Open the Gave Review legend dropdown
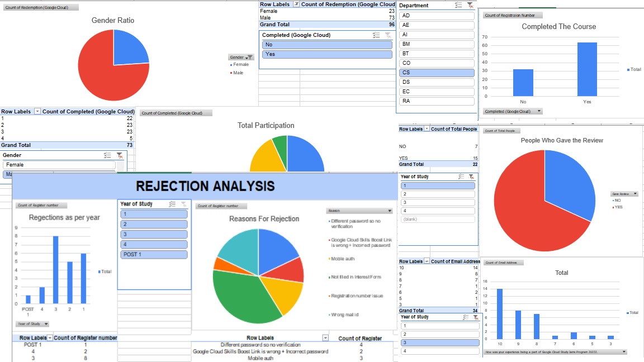This screenshot has width=644, height=362. [x=634, y=194]
